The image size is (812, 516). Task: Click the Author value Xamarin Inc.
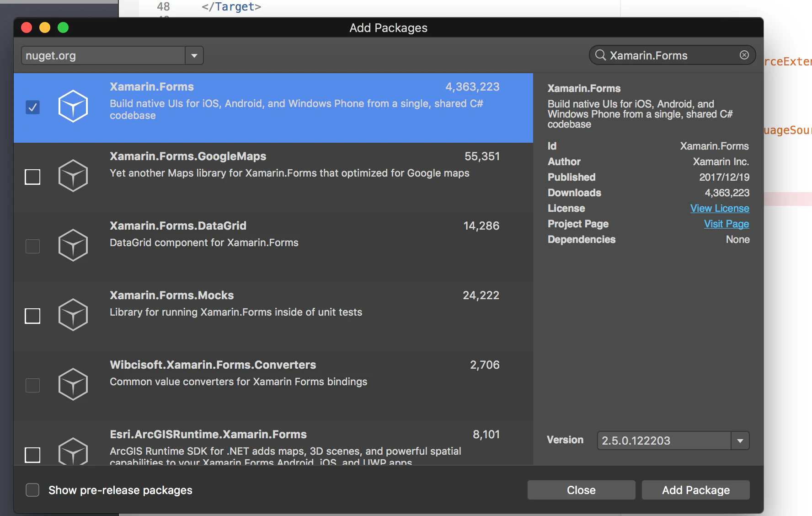pos(721,161)
